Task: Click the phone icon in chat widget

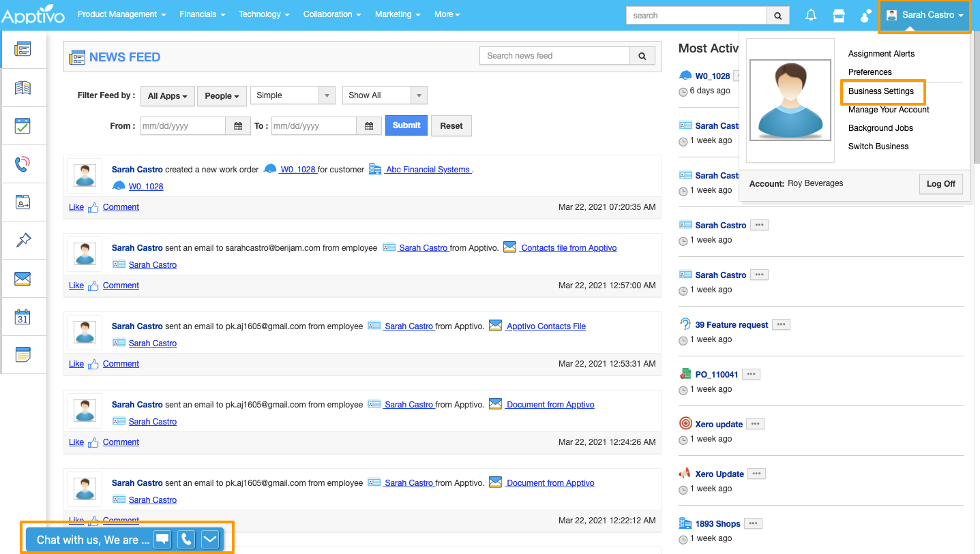Action: coord(186,540)
